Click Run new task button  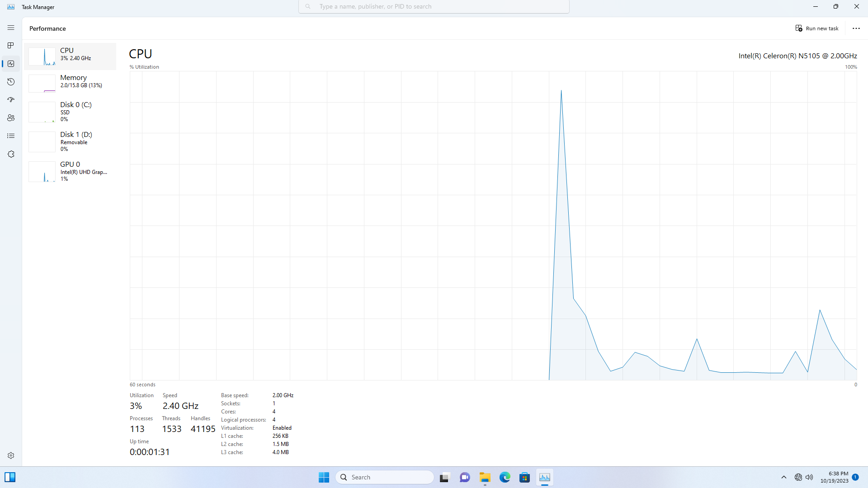tap(817, 28)
